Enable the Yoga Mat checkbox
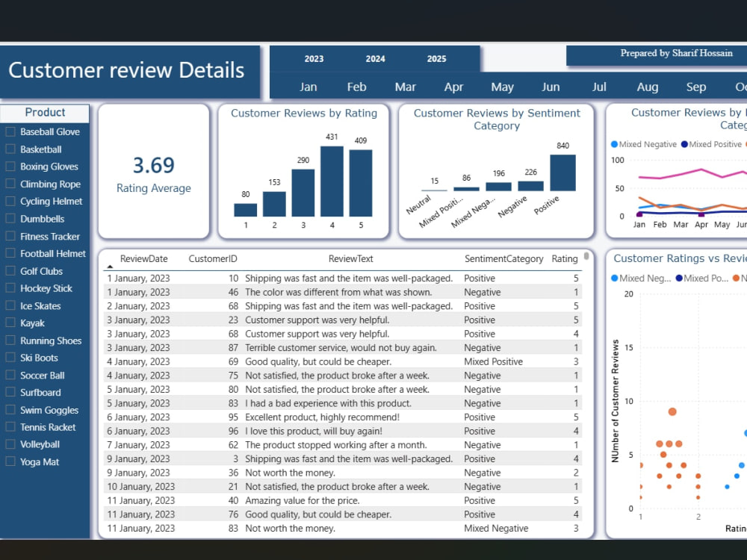747x560 pixels. [10, 462]
